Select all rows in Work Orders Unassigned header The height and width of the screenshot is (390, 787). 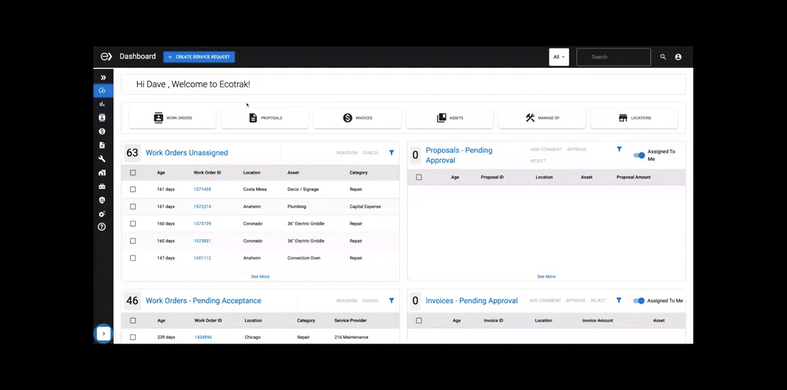pos(133,173)
